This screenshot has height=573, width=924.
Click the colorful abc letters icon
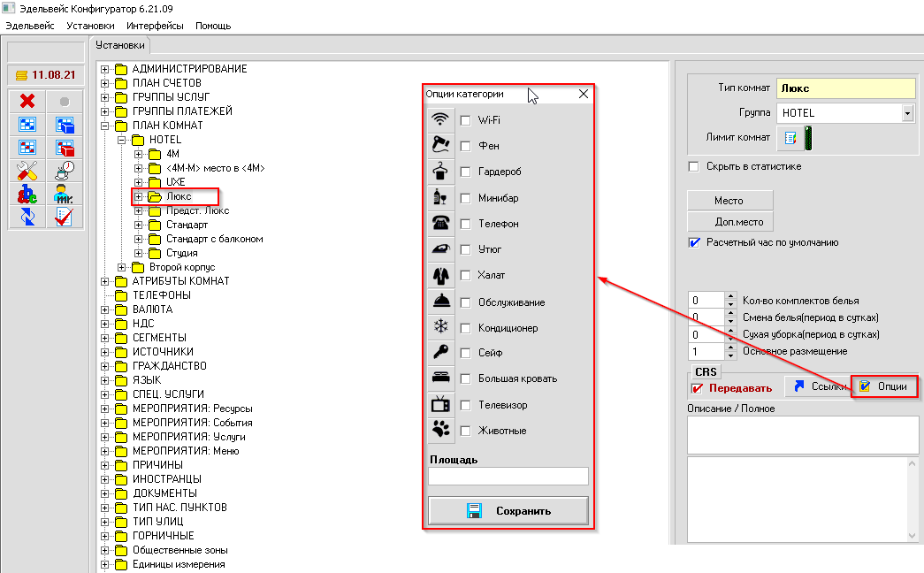(27, 194)
